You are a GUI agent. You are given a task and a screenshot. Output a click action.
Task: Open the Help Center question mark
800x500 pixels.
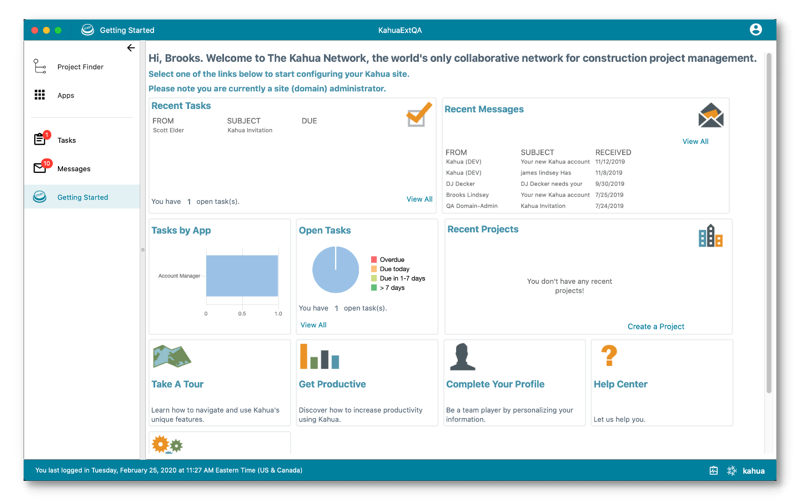[x=609, y=356]
